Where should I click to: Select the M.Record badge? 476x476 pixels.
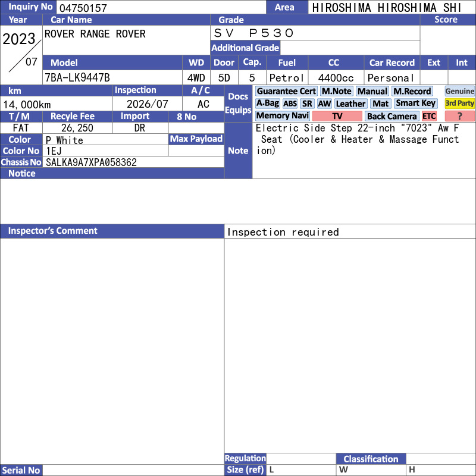412,91
